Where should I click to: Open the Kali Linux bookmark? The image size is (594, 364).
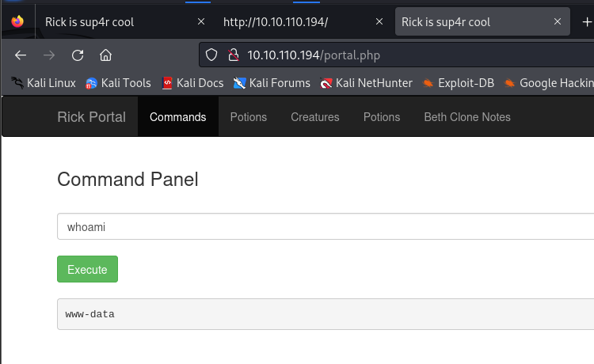coord(44,82)
